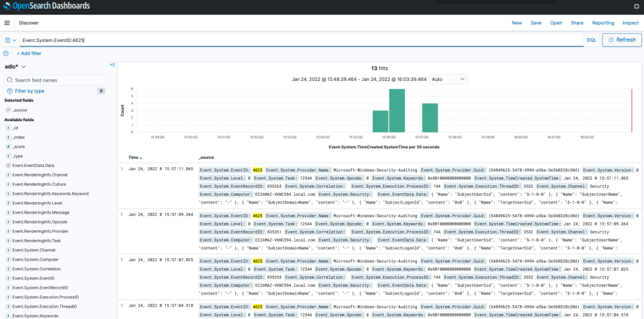The height and width of the screenshot is (319, 644).
Task: Click into the query input field
Action: click(301, 40)
